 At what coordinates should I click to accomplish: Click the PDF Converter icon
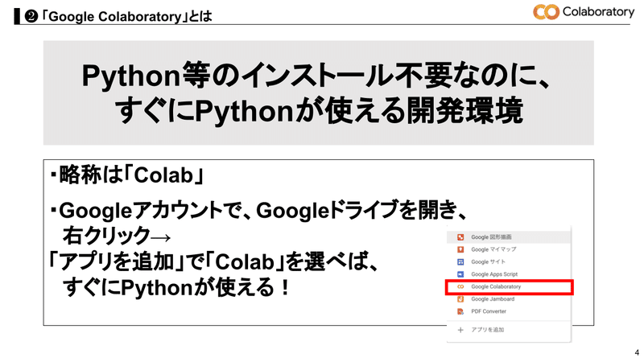tap(460, 311)
